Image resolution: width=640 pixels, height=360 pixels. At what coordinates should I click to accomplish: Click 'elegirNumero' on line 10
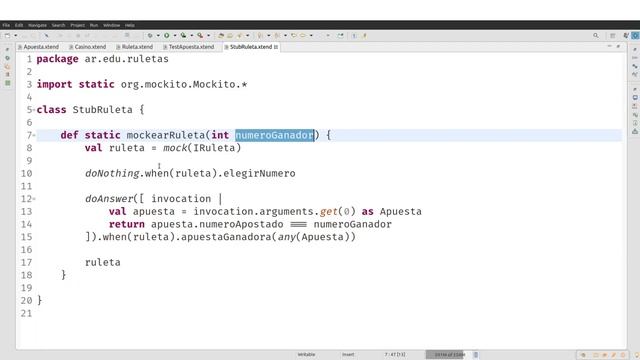pyautogui.click(x=259, y=173)
